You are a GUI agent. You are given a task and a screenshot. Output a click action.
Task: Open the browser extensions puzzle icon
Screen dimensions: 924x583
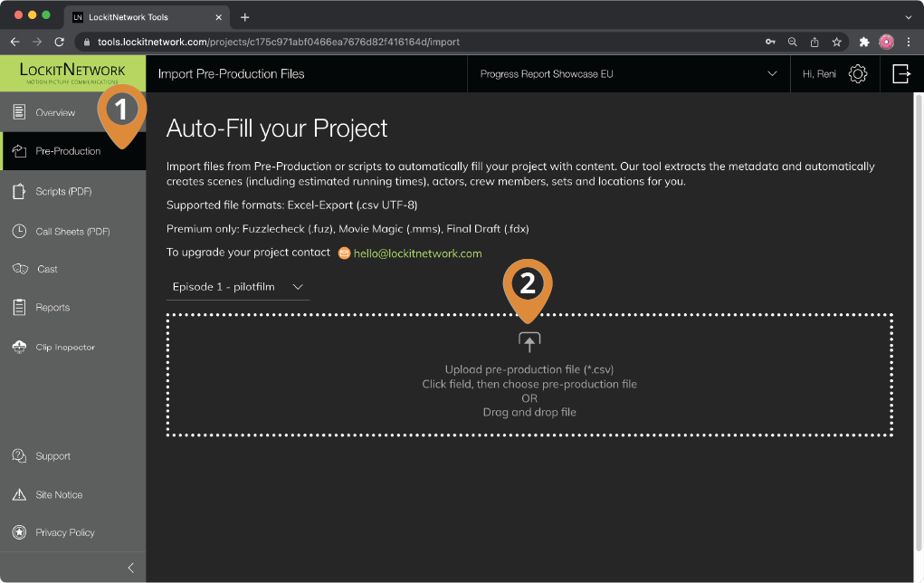(864, 42)
